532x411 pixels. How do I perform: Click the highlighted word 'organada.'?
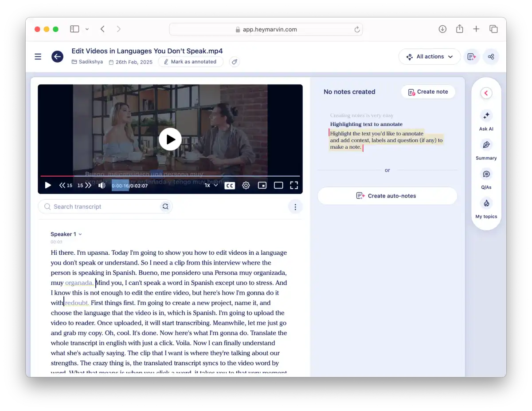[79, 283]
